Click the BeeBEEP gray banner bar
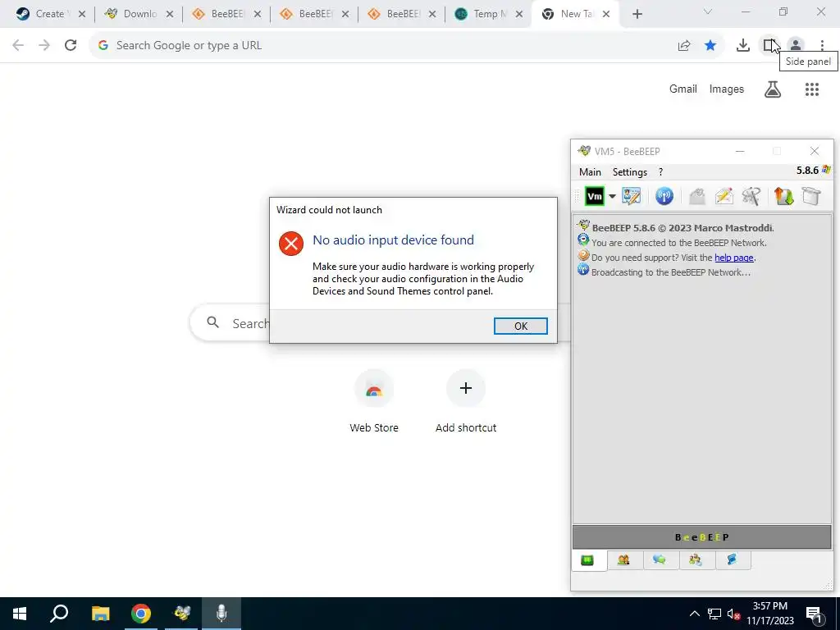The width and height of the screenshot is (840, 630). pyautogui.click(x=702, y=537)
